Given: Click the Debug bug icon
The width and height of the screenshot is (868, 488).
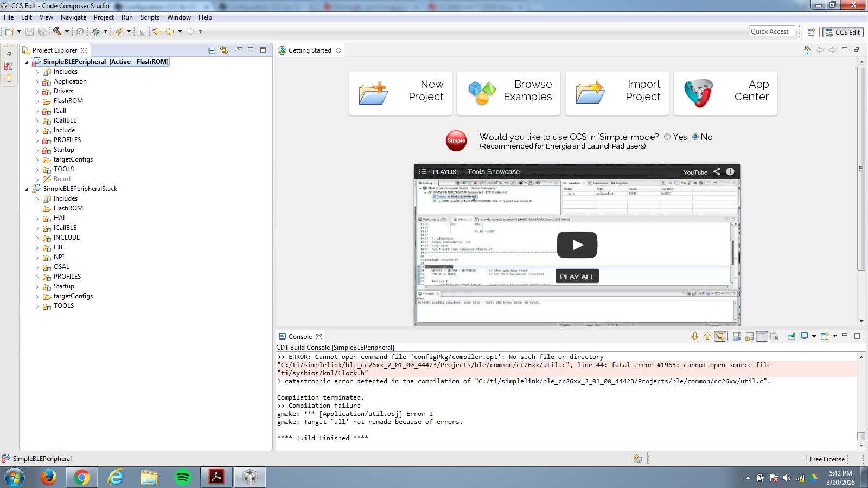Looking at the screenshot, I should click(96, 31).
